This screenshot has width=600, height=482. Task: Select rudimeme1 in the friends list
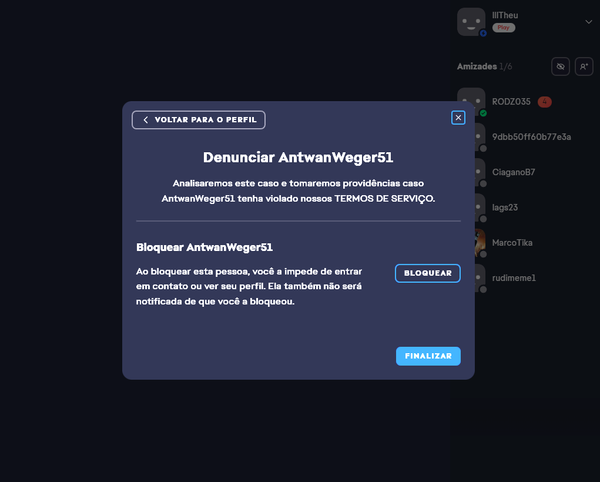514,277
